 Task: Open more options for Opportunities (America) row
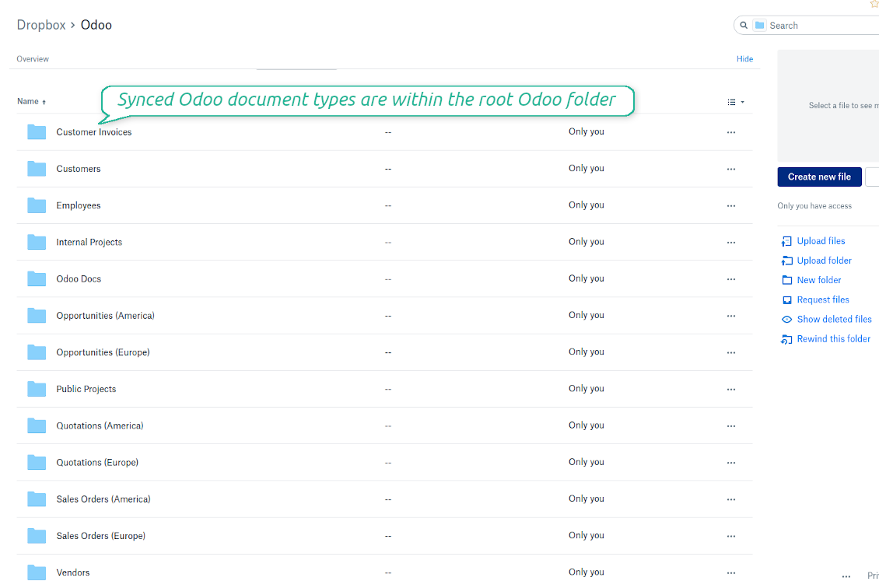(x=731, y=316)
